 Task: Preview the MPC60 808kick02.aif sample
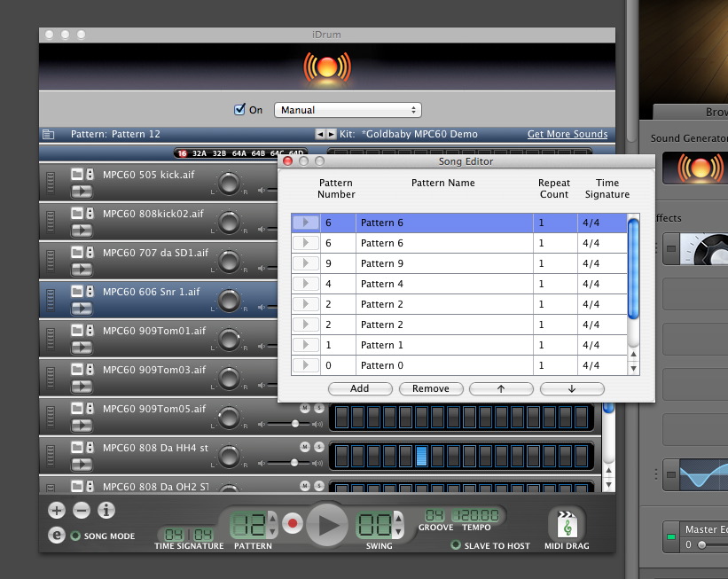(81, 230)
